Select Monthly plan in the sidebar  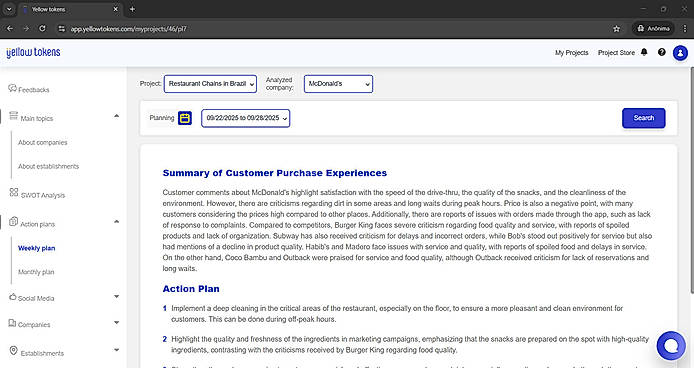[x=36, y=272]
